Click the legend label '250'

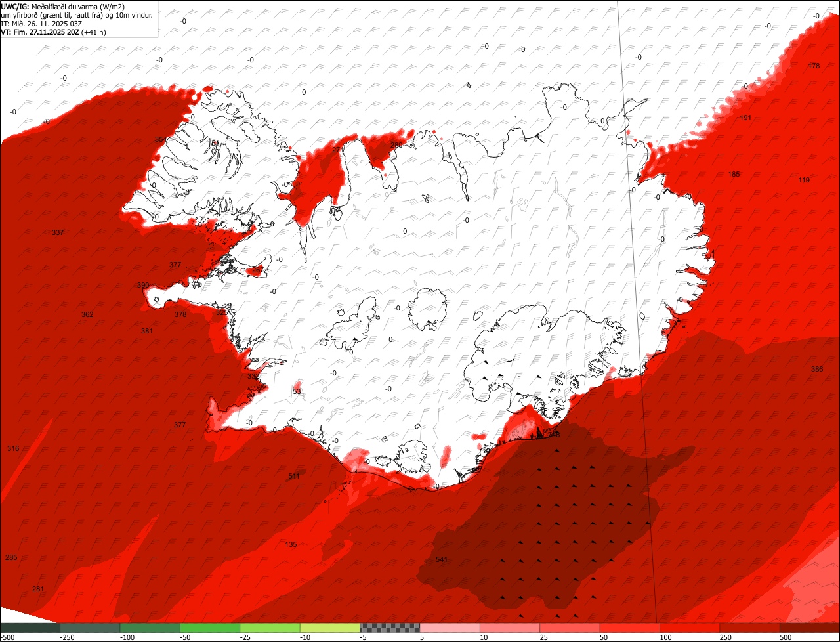[725, 637]
